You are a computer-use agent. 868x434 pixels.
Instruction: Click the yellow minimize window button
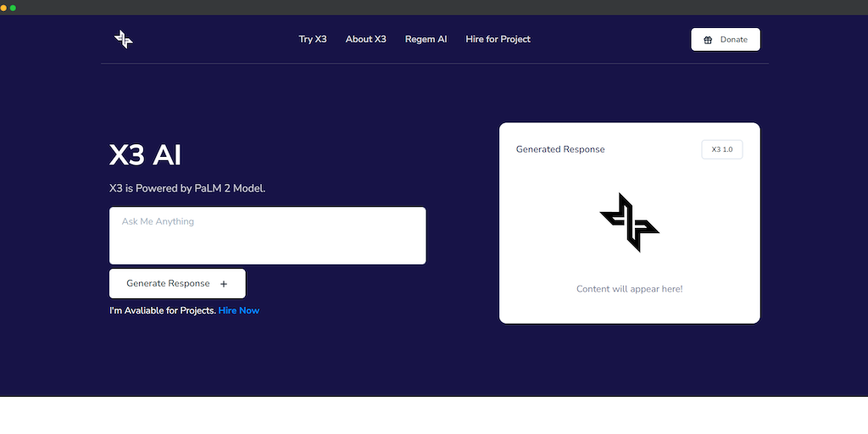(x=3, y=8)
